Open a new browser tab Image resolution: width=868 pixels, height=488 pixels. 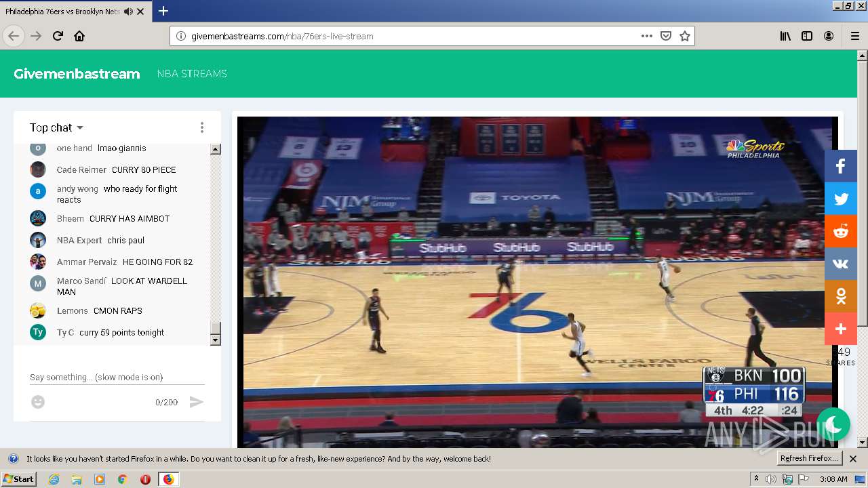coord(163,11)
